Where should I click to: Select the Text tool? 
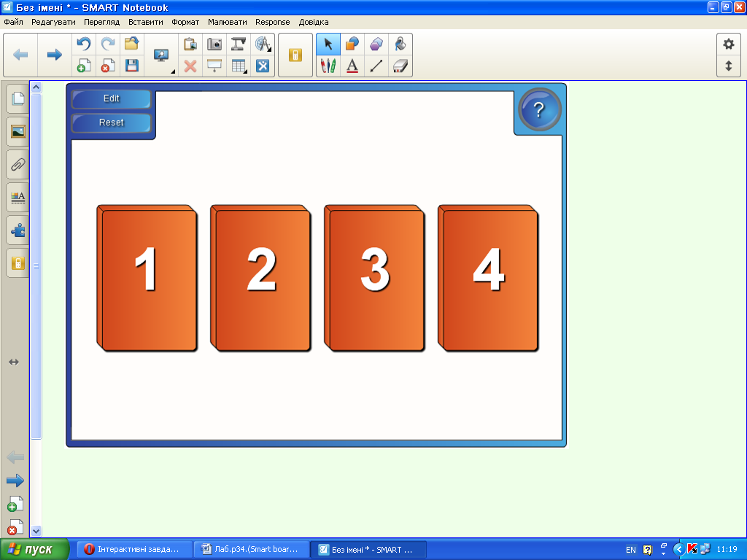352,66
